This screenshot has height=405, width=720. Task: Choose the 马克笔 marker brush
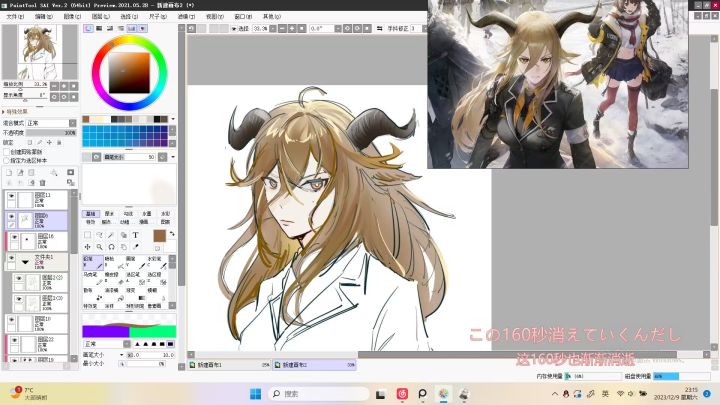tap(93, 278)
